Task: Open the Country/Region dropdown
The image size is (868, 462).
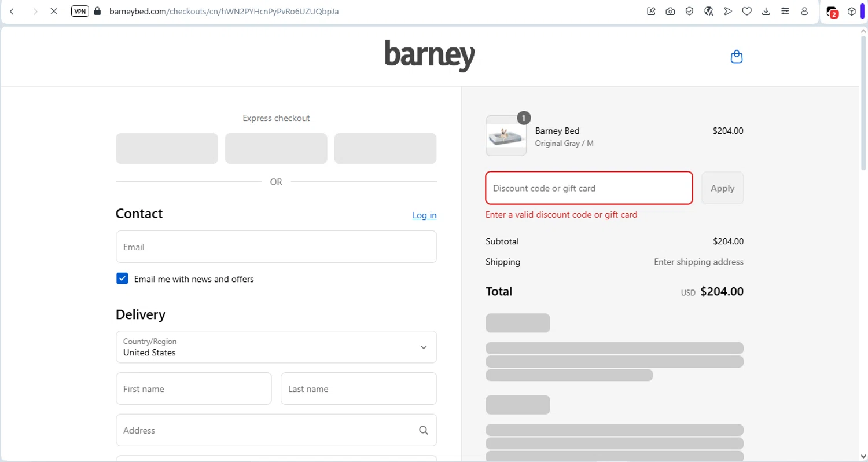Action: [276, 347]
